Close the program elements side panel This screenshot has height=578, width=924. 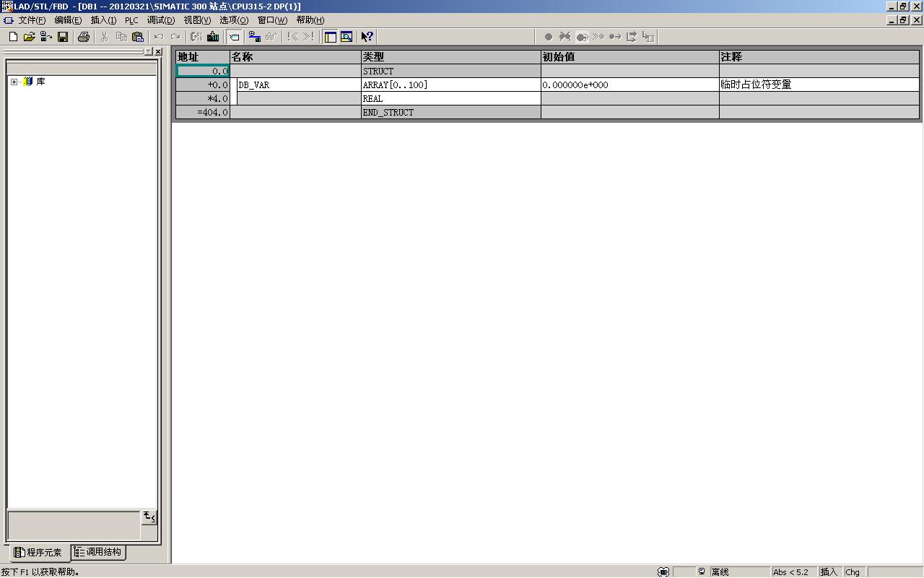click(159, 52)
